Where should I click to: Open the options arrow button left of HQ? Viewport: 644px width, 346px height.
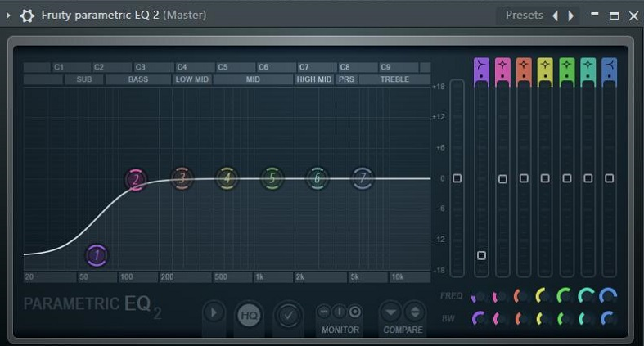[214, 313]
